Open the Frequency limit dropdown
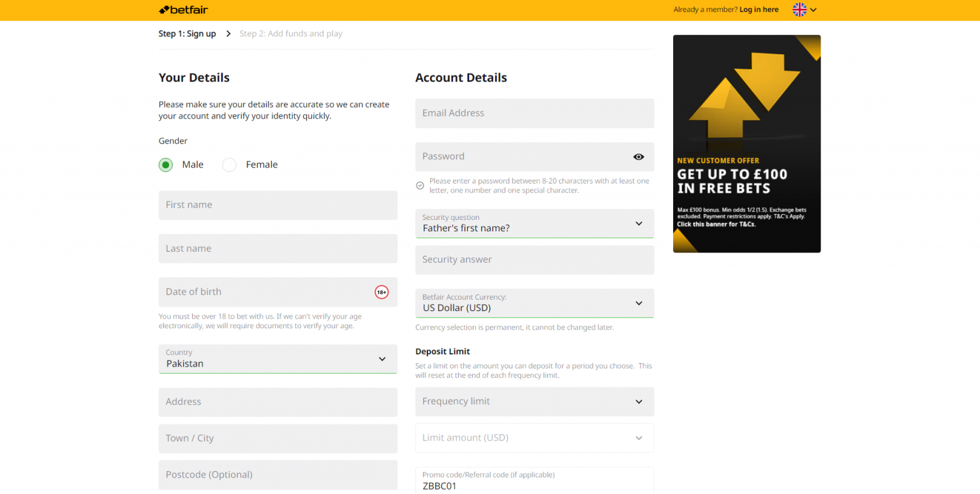Image resolution: width=980 pixels, height=494 pixels. (x=535, y=402)
